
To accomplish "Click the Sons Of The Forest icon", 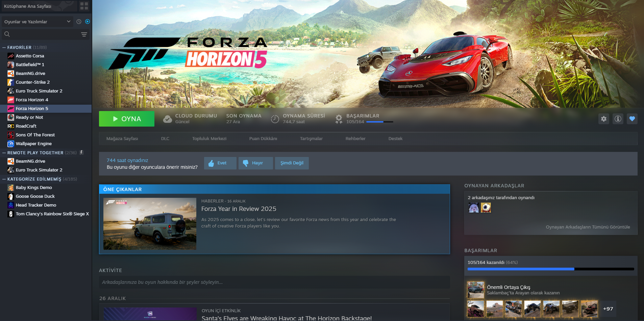I will 11,135.
